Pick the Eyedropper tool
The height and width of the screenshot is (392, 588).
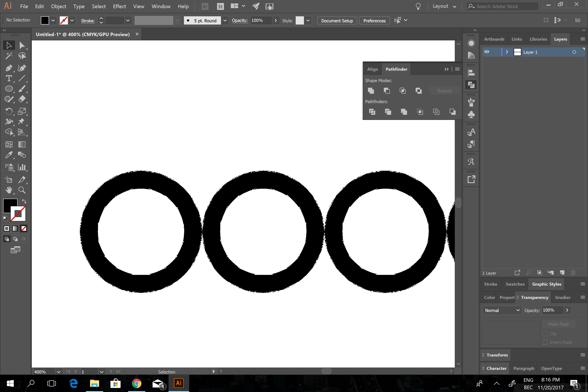point(9,155)
